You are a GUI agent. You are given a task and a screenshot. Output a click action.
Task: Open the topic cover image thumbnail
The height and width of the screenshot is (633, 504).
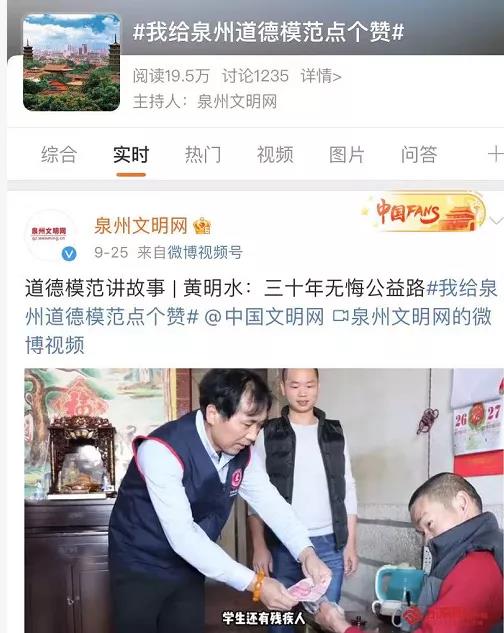pyautogui.click(x=71, y=62)
